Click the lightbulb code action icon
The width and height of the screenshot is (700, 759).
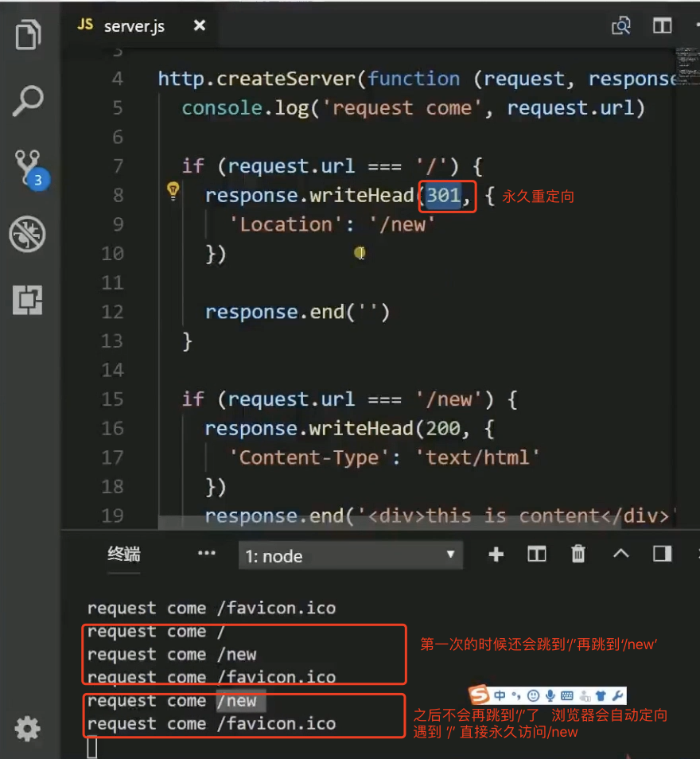[x=173, y=190]
